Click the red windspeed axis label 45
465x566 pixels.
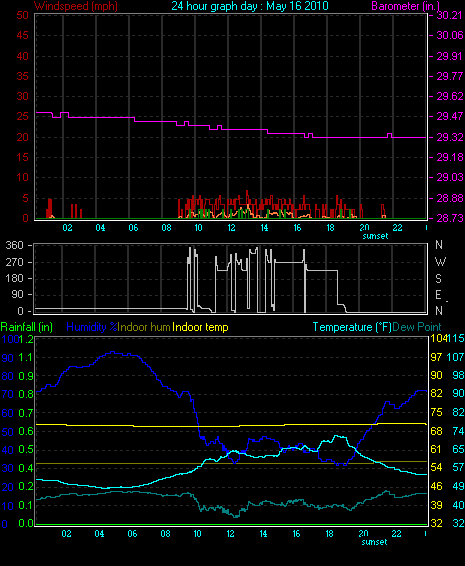click(22, 35)
